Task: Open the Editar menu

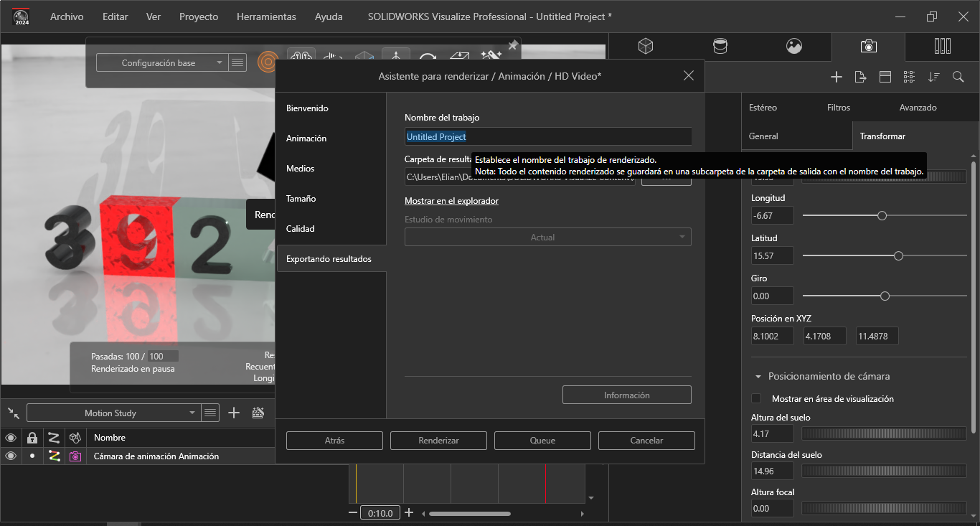Action: click(116, 16)
